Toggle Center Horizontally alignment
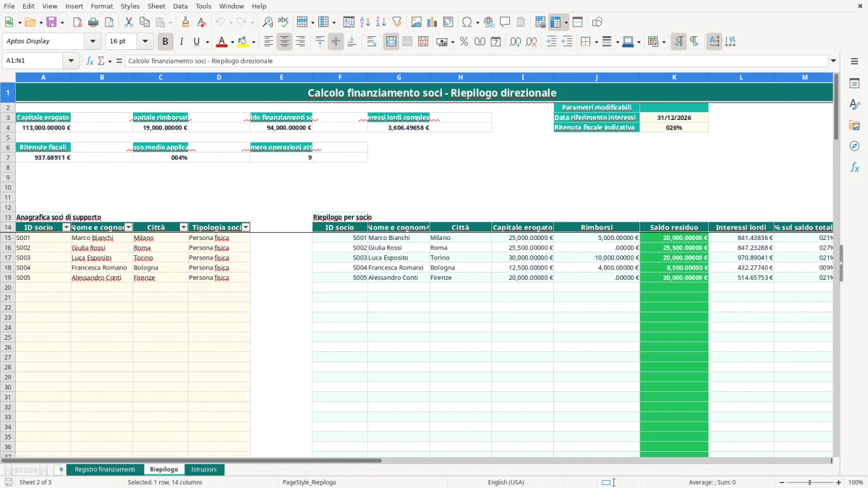 pyautogui.click(x=284, y=42)
